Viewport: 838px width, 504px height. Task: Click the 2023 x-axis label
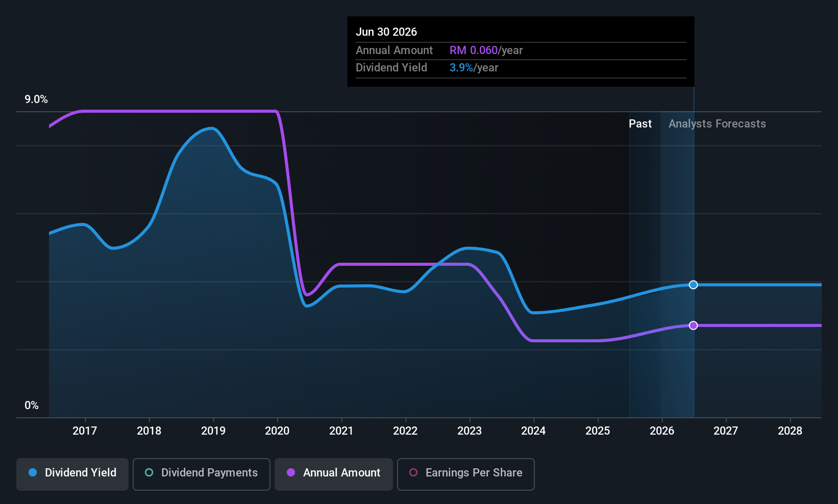pyautogui.click(x=470, y=431)
